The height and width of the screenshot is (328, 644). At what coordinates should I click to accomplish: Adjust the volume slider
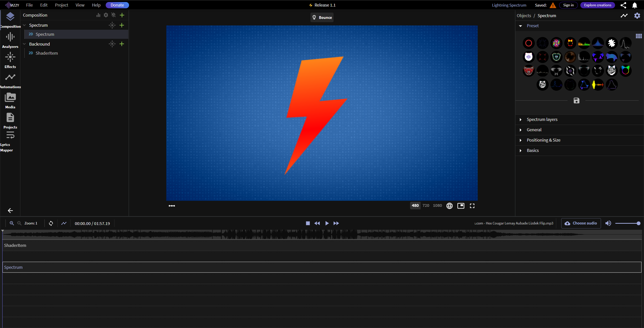[x=627, y=223]
